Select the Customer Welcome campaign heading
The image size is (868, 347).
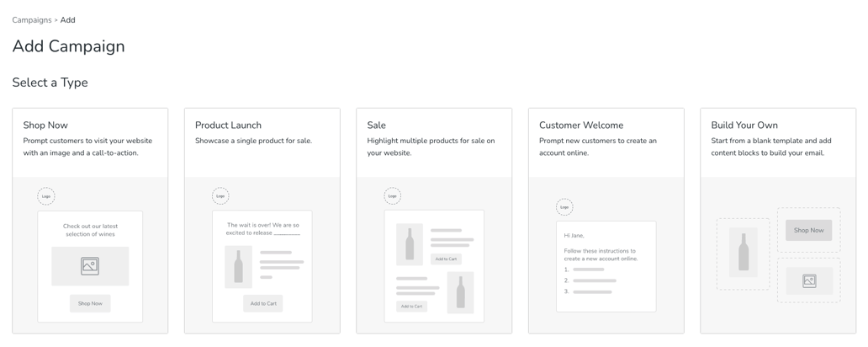point(581,125)
